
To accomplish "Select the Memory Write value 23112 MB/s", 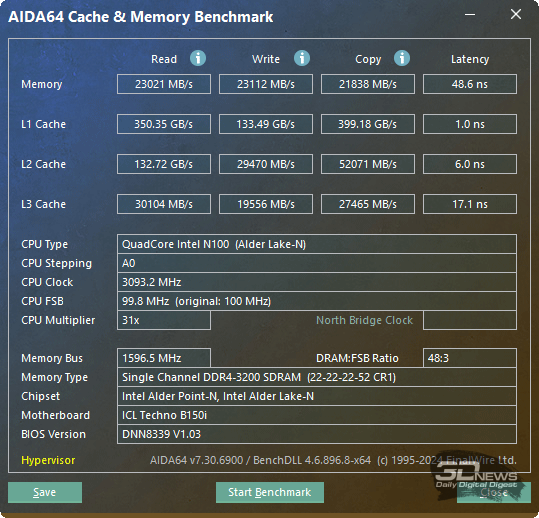I will point(266,84).
